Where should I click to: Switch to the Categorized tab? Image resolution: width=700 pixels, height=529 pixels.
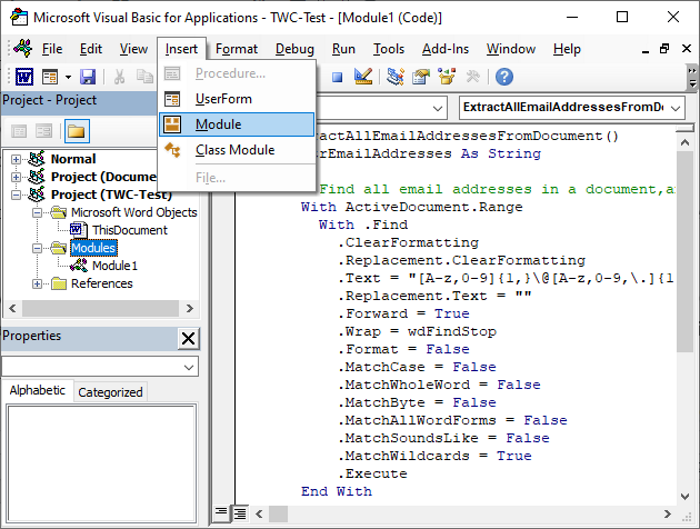coord(110,392)
